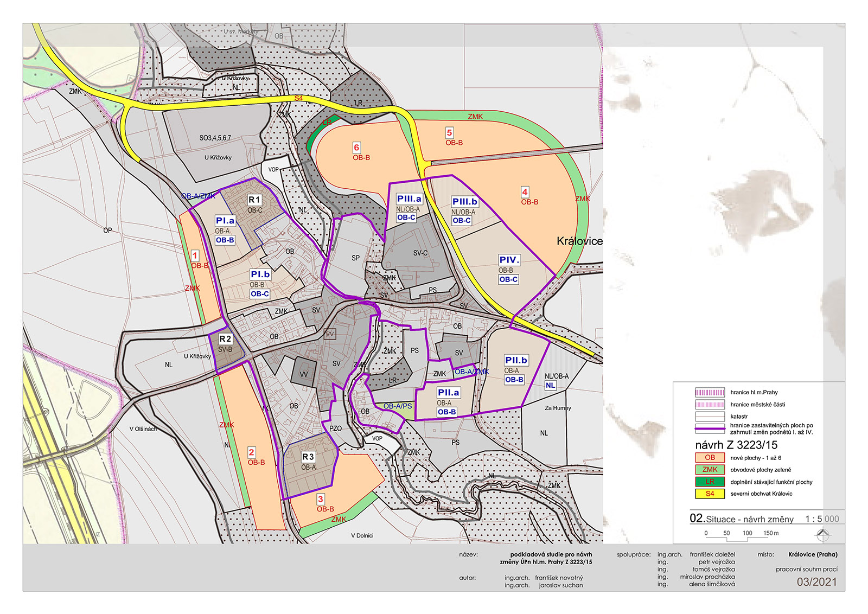868x614 pixels.
Task: Click the OB legend color swatch
Action: (710, 458)
